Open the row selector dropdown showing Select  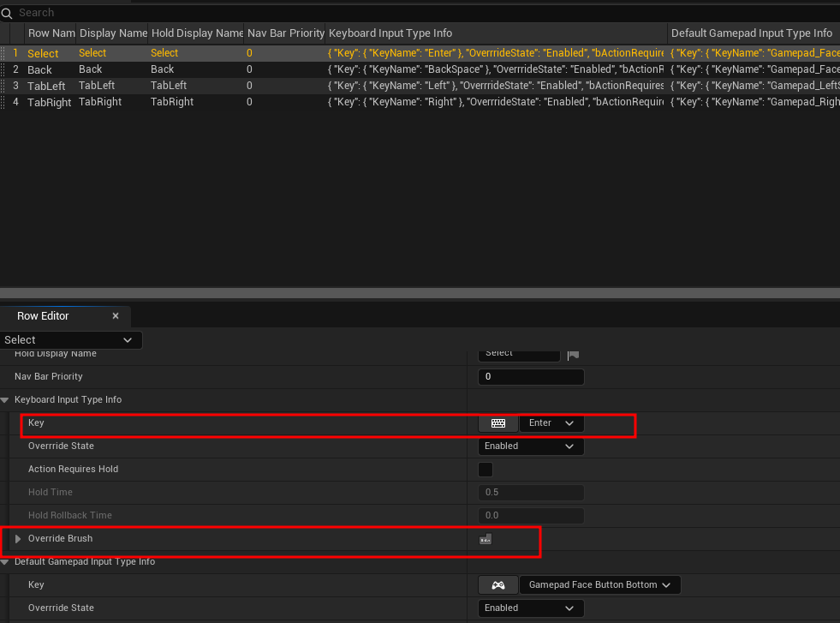[x=70, y=340]
